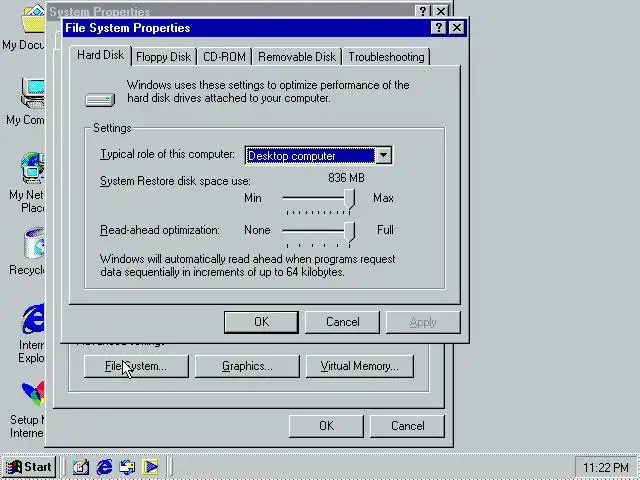Select the Hard Disk tab
The height and width of the screenshot is (480, 640).
tap(100, 55)
